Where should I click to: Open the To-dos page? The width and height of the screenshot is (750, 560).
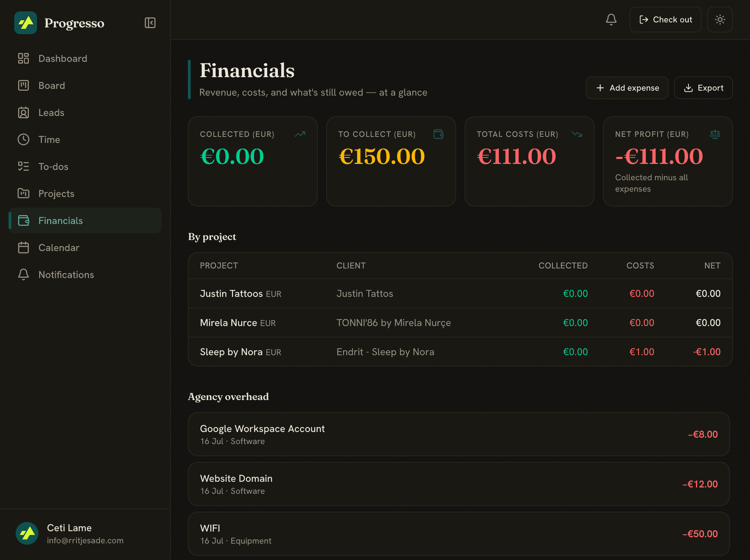click(x=85, y=166)
